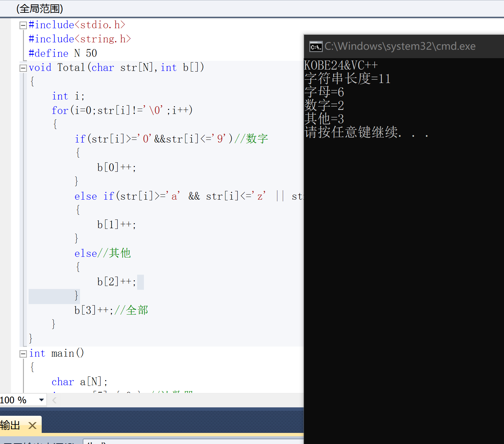Close the 输出 output tab
The width and height of the screenshot is (504, 444).
(x=32, y=426)
